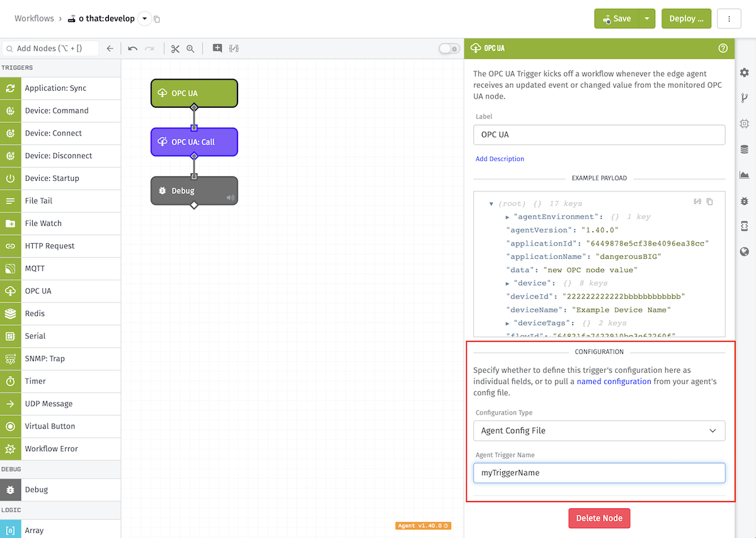Expand the agentEnvironment key in payload
756x538 pixels.
508,217
